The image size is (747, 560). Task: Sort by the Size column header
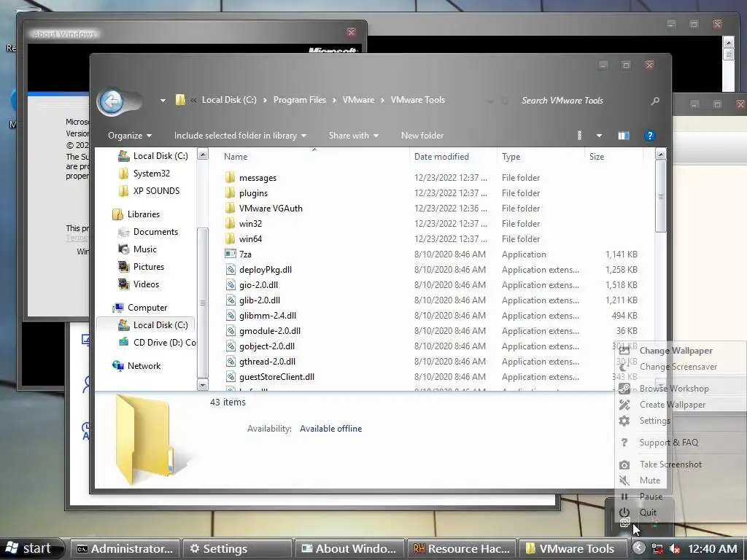click(x=597, y=157)
